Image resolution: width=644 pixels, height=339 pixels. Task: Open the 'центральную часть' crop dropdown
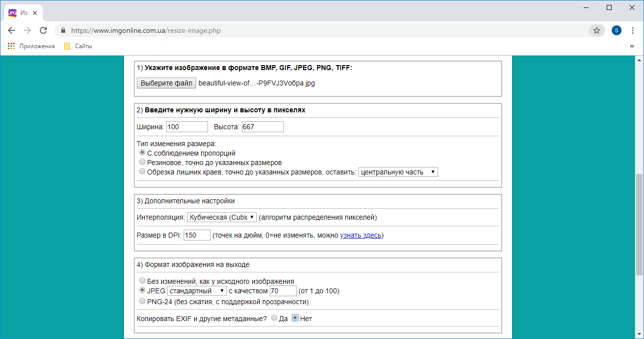pyautogui.click(x=398, y=172)
